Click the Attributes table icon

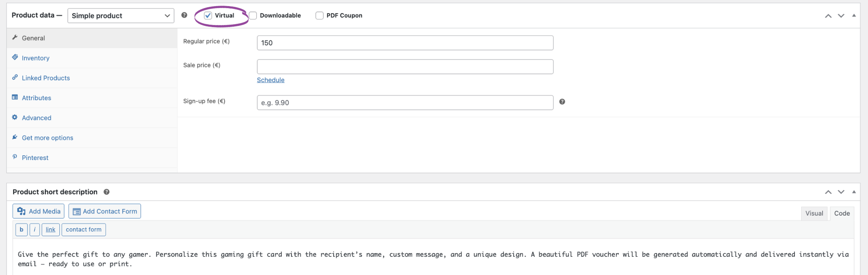pos(15,97)
